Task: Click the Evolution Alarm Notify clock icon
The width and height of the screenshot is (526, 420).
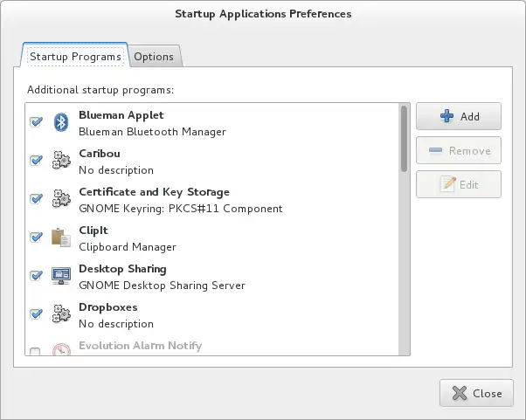Action: tap(61, 349)
